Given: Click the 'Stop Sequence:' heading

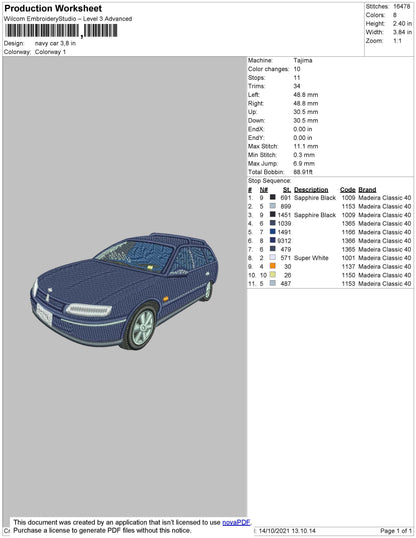Looking at the screenshot, I should [x=269, y=180].
